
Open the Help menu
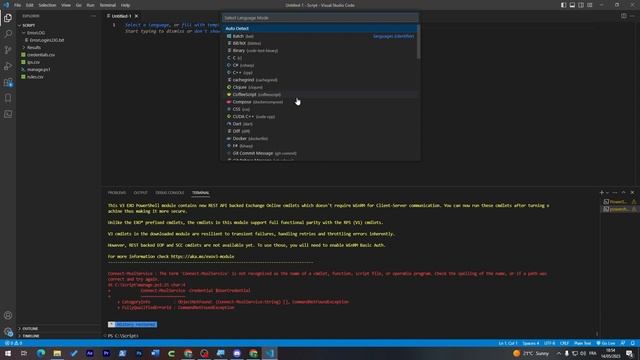(125, 5)
